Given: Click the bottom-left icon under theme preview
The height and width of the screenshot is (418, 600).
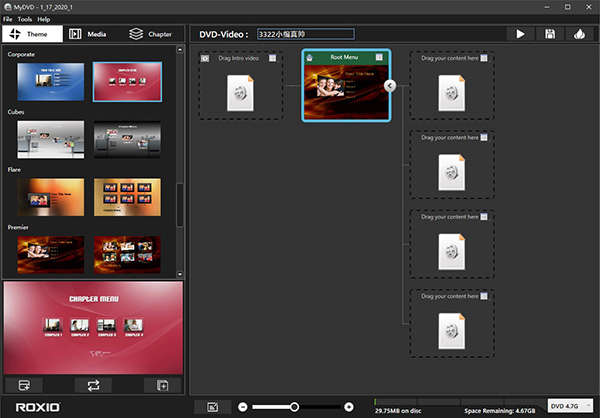Looking at the screenshot, I should tap(24, 384).
